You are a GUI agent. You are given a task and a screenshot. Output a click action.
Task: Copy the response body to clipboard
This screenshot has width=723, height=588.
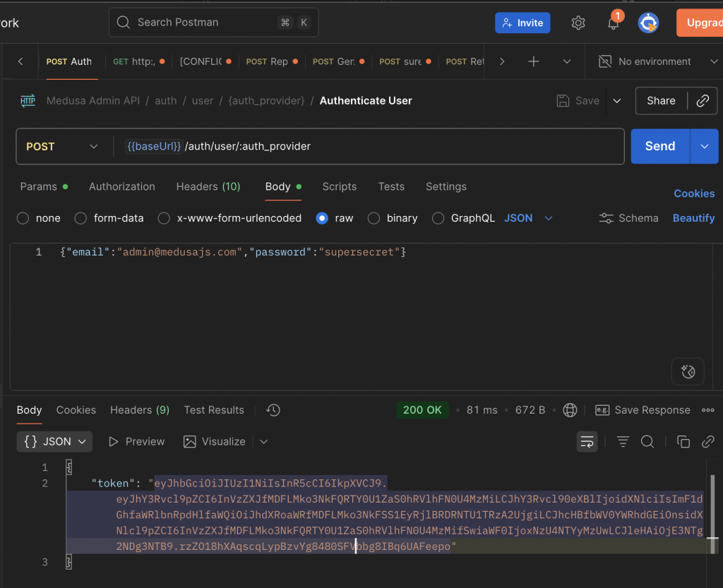coord(683,441)
